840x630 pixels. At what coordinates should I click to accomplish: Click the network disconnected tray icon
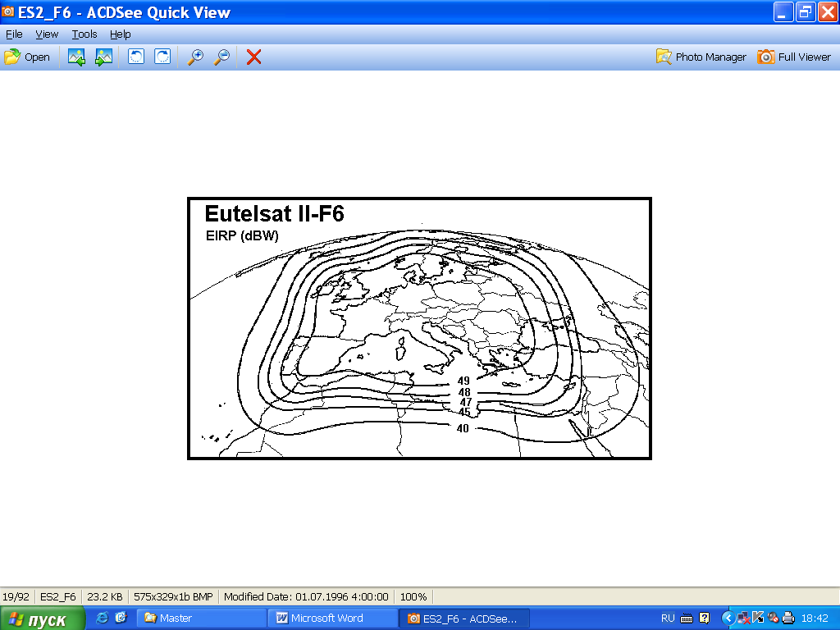coord(743,619)
